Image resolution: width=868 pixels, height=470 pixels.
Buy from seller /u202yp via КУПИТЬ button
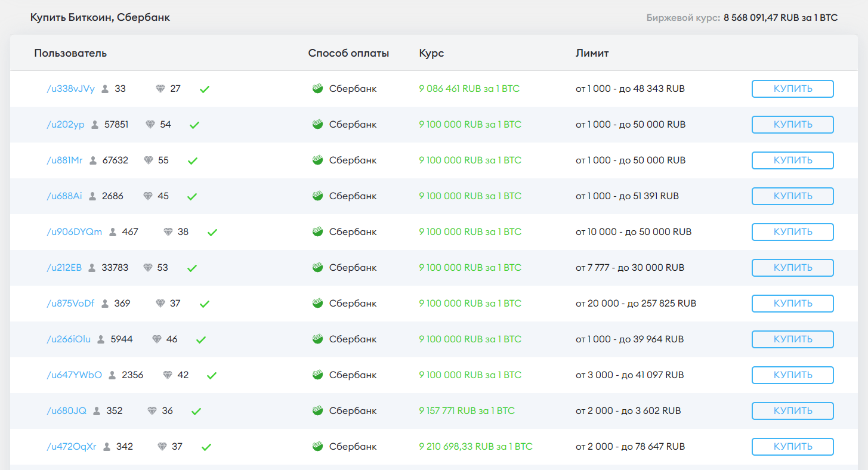click(792, 125)
